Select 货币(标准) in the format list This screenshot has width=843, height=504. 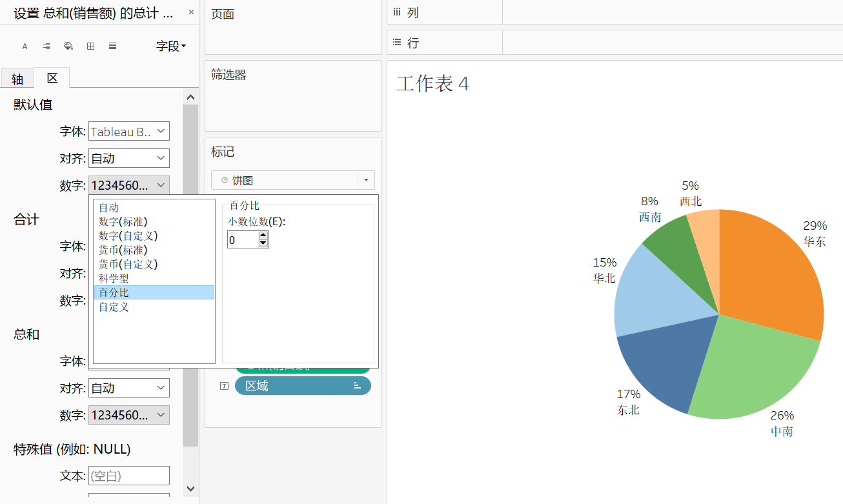click(154, 250)
